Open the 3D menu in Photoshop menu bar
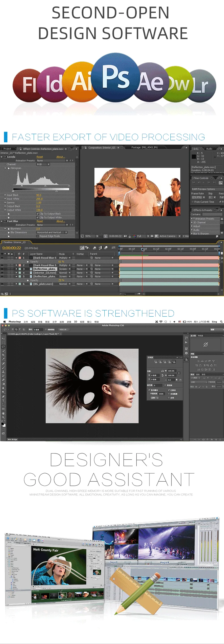Viewport: 224px width, 644px height. tap(75, 322)
